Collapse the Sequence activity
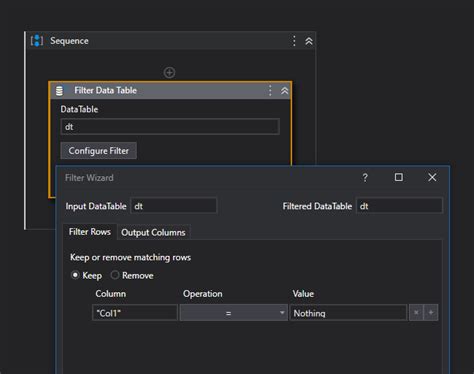This screenshot has width=474, height=374. pos(309,41)
